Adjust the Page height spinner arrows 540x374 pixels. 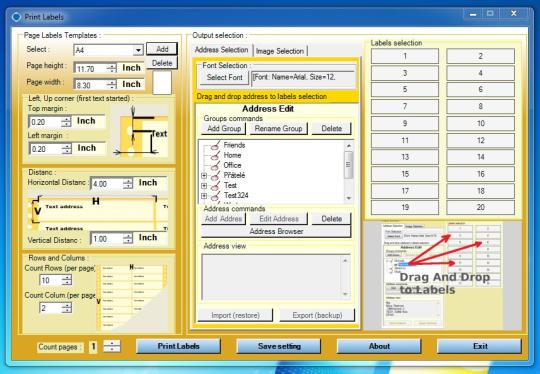112,69
